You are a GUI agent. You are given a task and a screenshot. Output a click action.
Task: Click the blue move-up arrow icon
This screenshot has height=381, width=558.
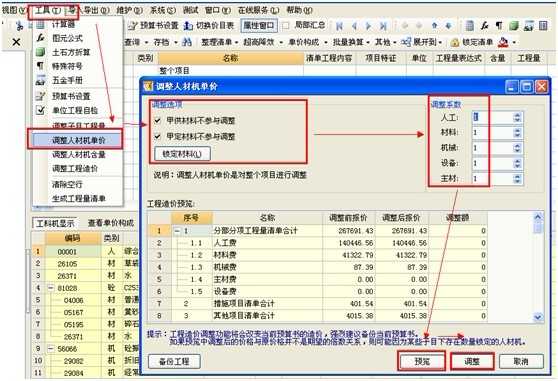click(434, 26)
